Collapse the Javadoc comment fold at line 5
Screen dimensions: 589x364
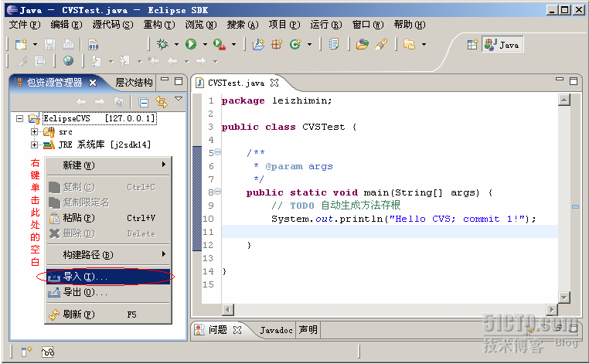pos(217,153)
